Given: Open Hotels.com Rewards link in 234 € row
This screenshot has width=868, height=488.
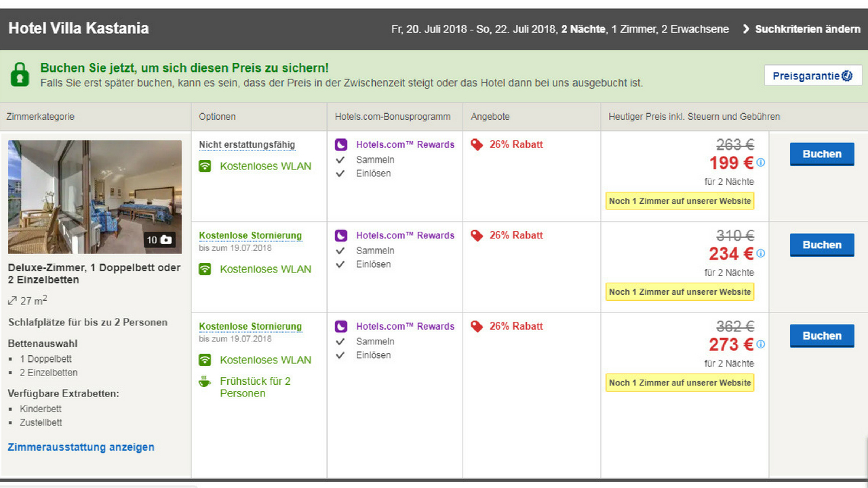Looking at the screenshot, I should (405, 235).
